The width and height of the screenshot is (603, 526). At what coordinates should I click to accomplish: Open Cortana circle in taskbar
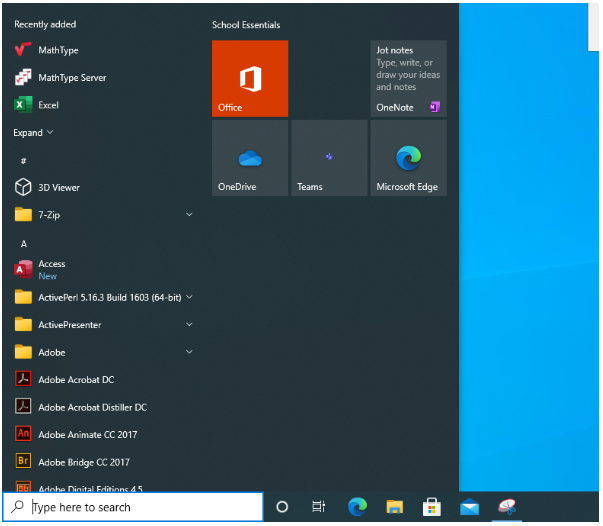click(282, 507)
